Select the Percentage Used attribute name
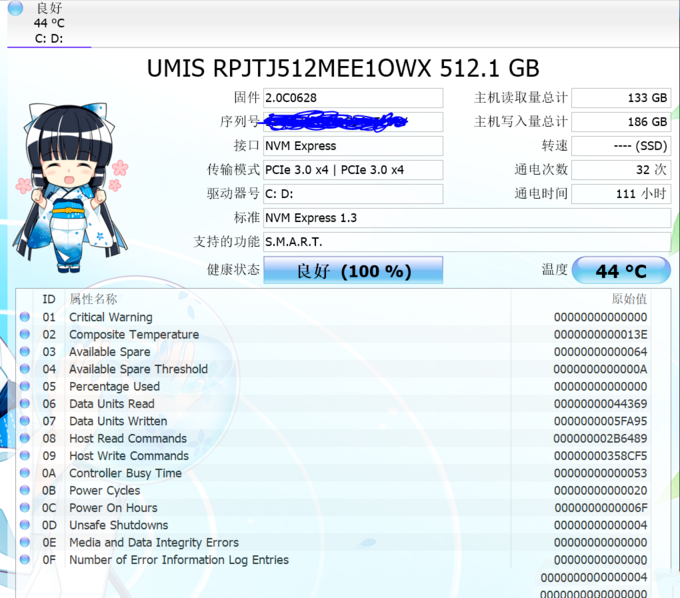 tap(114, 387)
